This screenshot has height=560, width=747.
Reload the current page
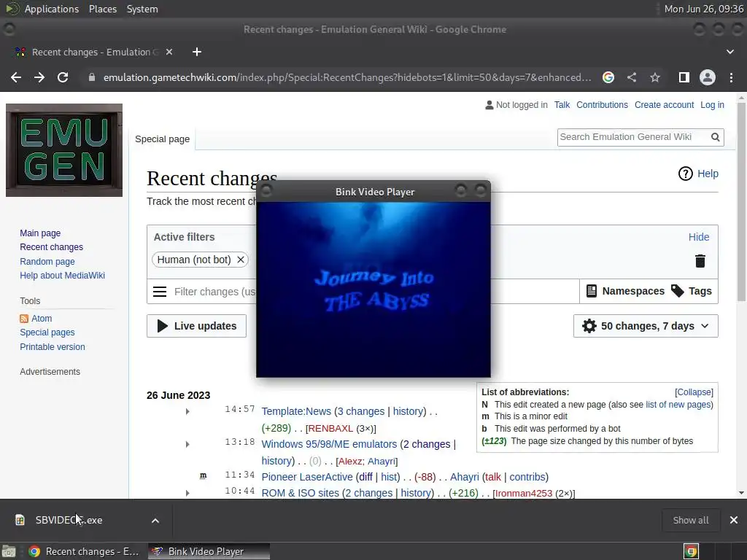tap(63, 77)
